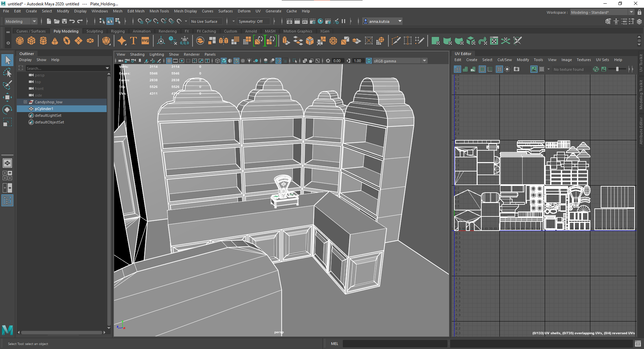
Task: Open the Script Editor icon
Action: coord(638,344)
